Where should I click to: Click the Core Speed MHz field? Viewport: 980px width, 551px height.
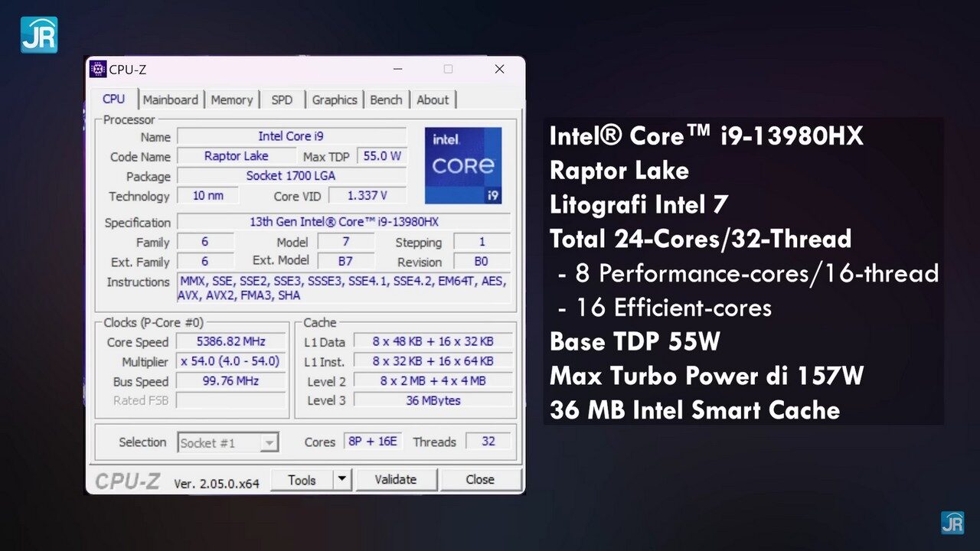[230, 341]
